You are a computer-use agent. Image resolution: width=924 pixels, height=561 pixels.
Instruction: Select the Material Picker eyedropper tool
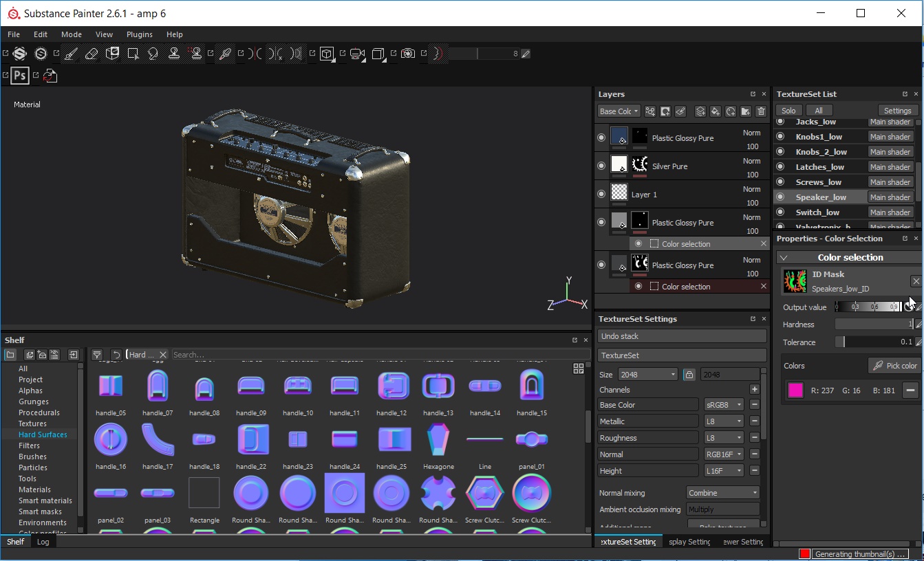tap(224, 54)
